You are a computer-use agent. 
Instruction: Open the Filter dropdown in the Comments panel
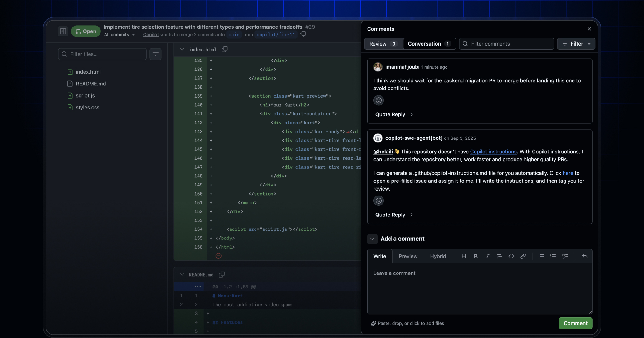coord(576,44)
